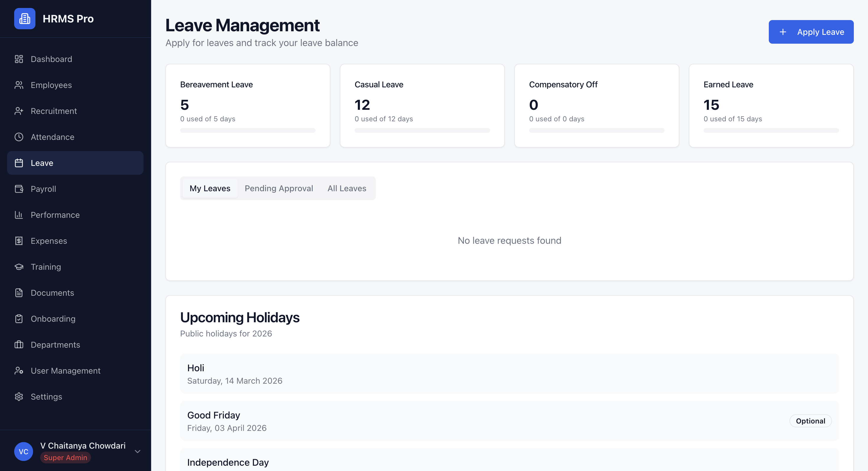The width and height of the screenshot is (868, 471).
Task: Navigate to Attendance
Action: [75, 137]
